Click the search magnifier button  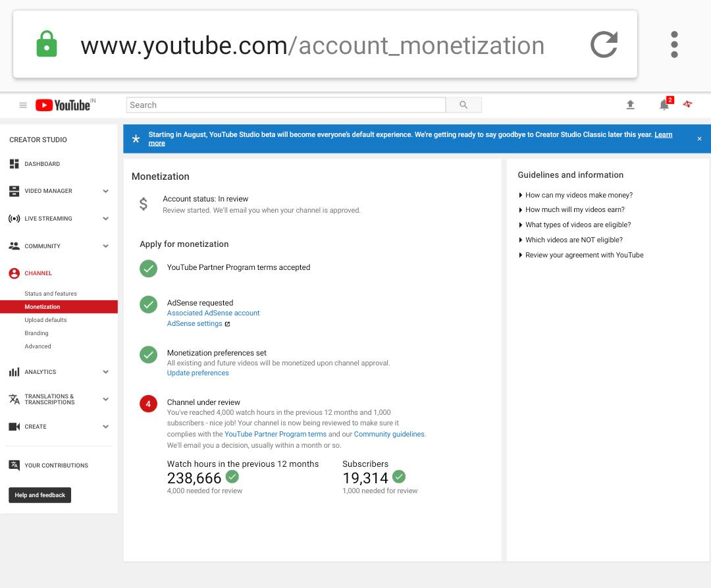click(x=463, y=105)
